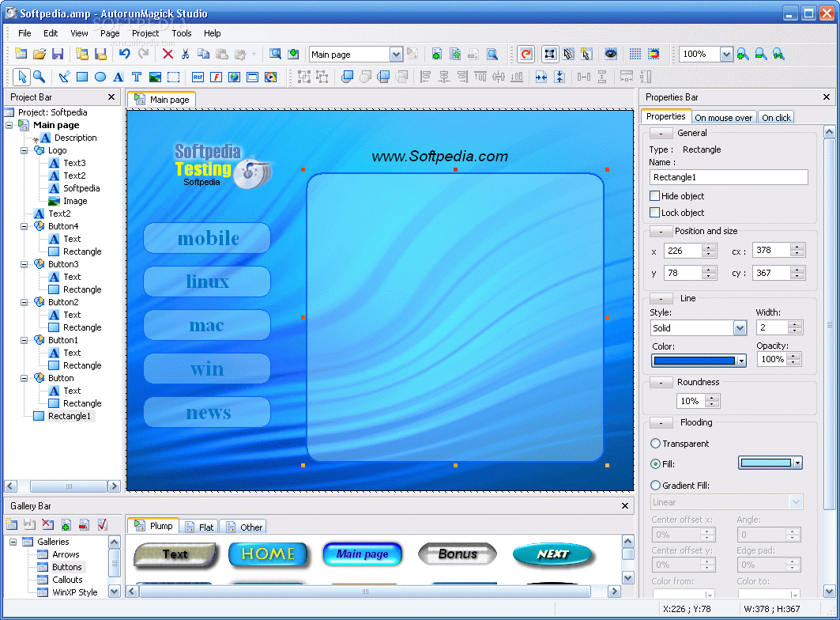
Task: Enable the Lock object checkbox
Action: pyautogui.click(x=654, y=213)
